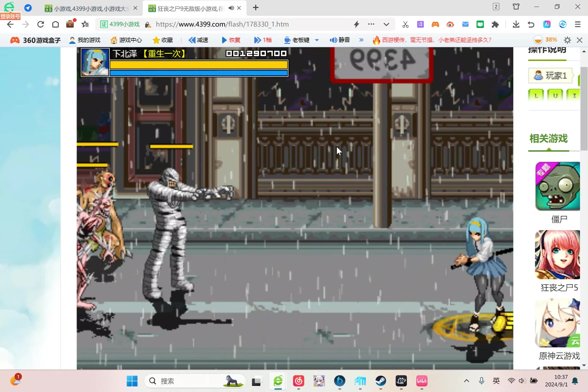Open Bilibili from the taskbar
This screenshot has height=392, width=588.
(422, 381)
